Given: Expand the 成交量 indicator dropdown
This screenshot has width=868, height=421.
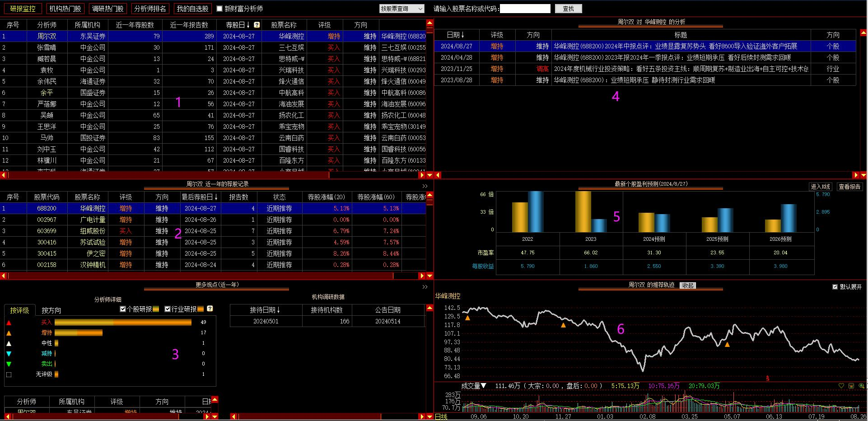Looking at the screenshot, I should click(474, 386).
